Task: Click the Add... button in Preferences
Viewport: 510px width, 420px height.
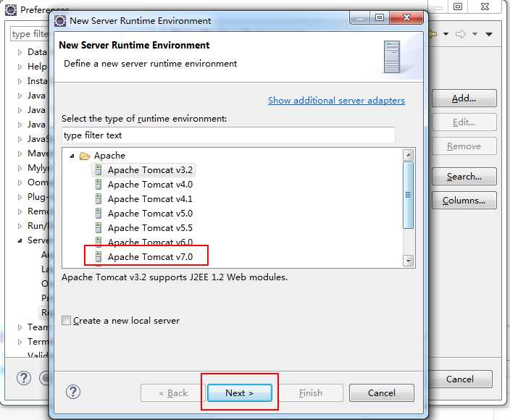Action: [464, 98]
